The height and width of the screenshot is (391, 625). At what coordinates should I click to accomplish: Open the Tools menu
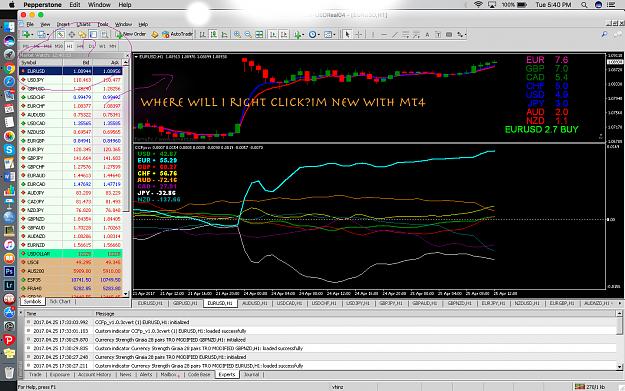tap(103, 24)
